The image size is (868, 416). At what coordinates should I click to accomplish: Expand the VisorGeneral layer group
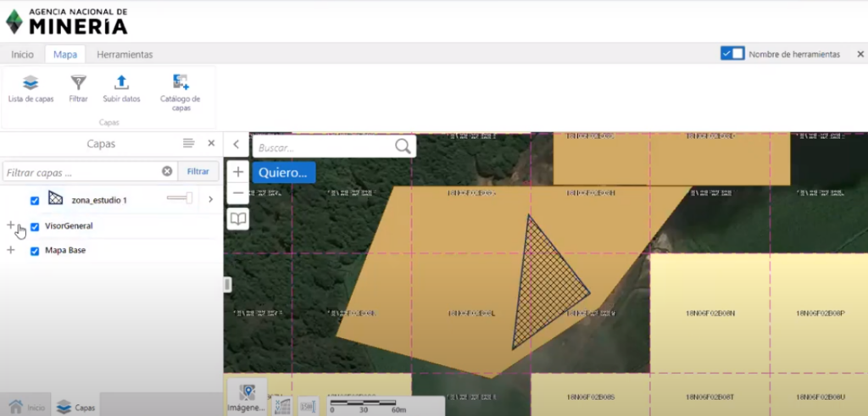coord(10,225)
